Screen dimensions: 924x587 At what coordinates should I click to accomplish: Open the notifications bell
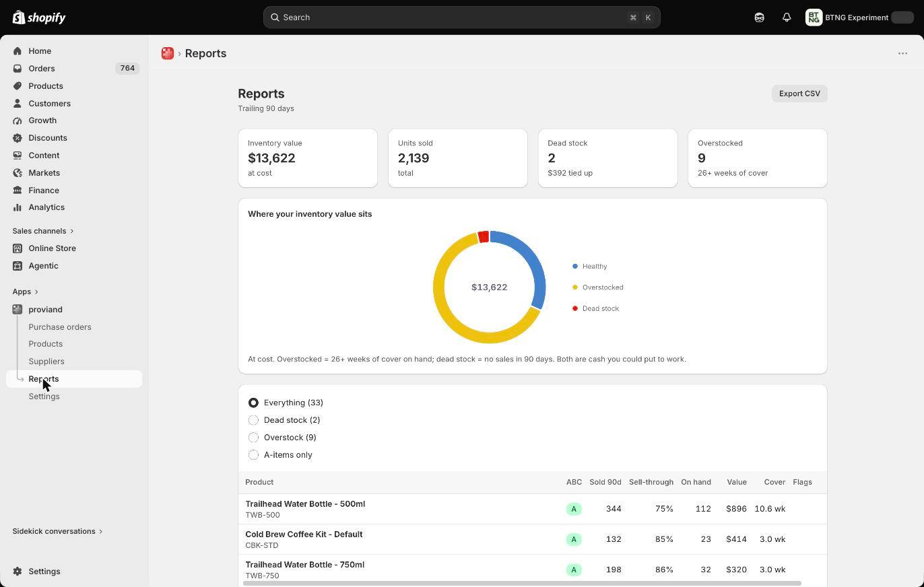[x=787, y=18]
